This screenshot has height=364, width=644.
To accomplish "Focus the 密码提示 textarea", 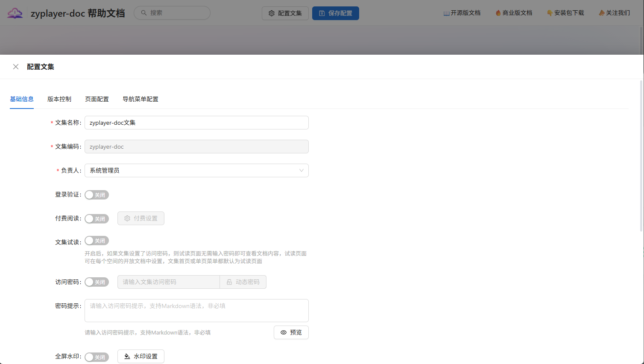I will click(196, 311).
